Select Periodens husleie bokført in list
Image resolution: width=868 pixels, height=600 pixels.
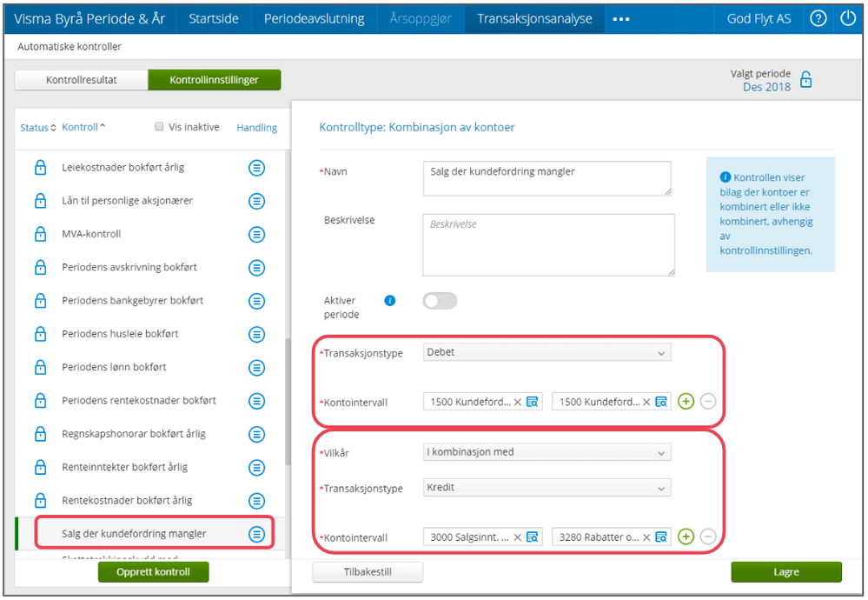coord(120,334)
